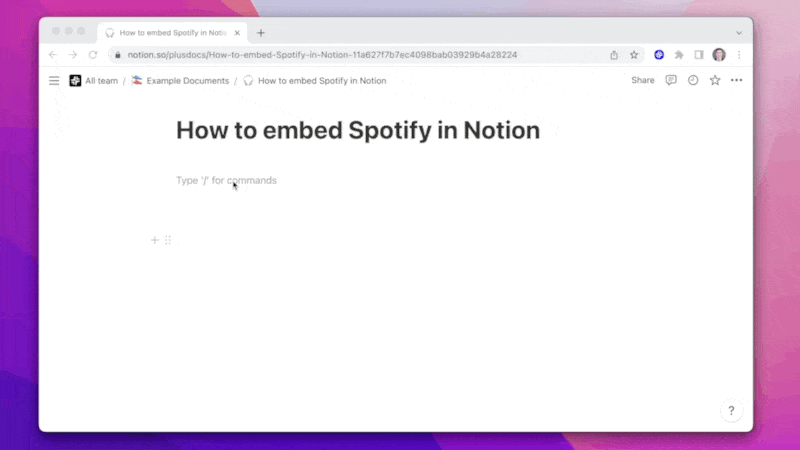
Task: Favorite this page with the Notion star icon
Action: (715, 80)
